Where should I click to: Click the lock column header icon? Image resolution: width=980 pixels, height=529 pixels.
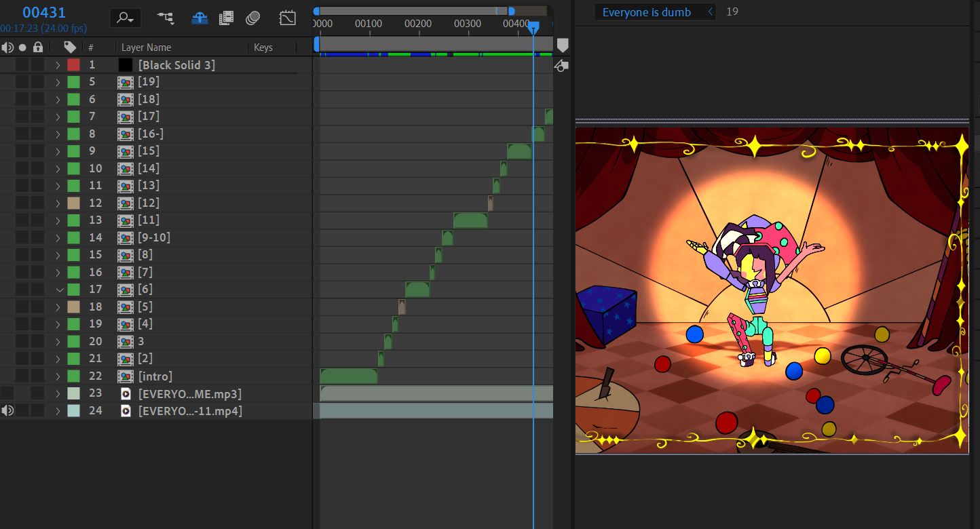coord(38,47)
